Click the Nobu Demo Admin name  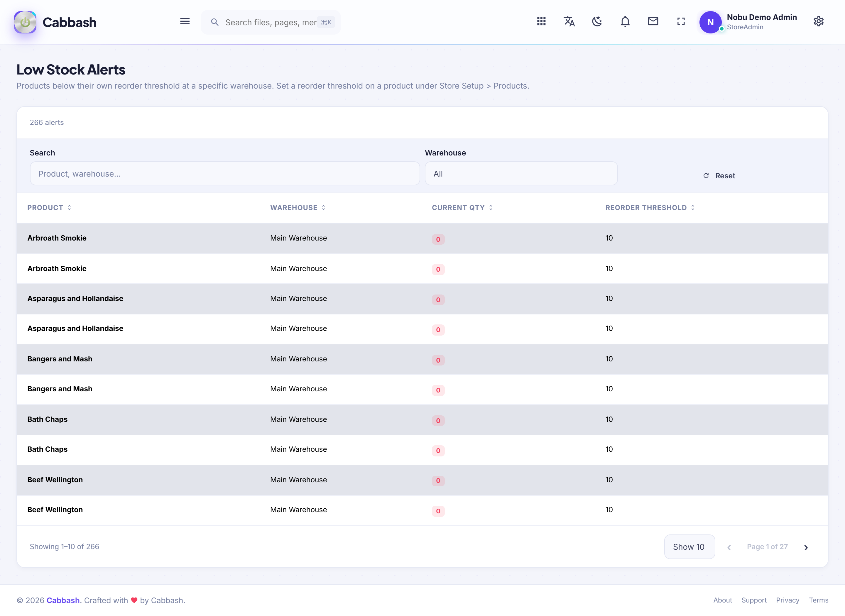click(761, 17)
